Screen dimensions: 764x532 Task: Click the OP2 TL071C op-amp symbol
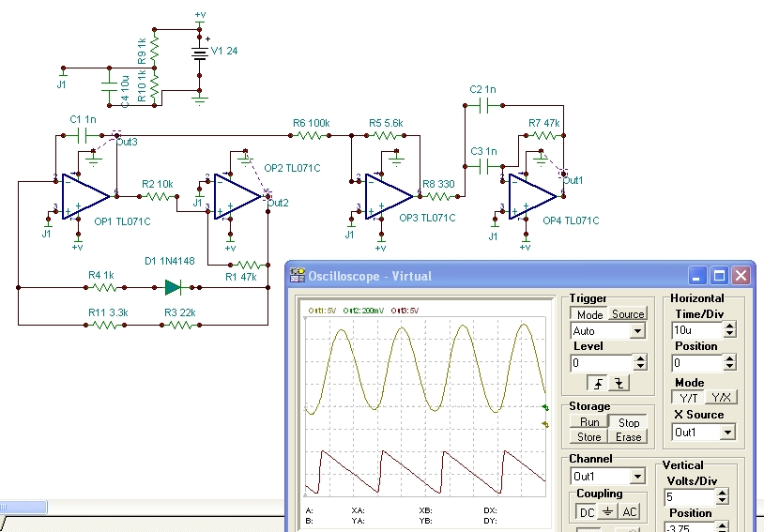tap(237, 197)
